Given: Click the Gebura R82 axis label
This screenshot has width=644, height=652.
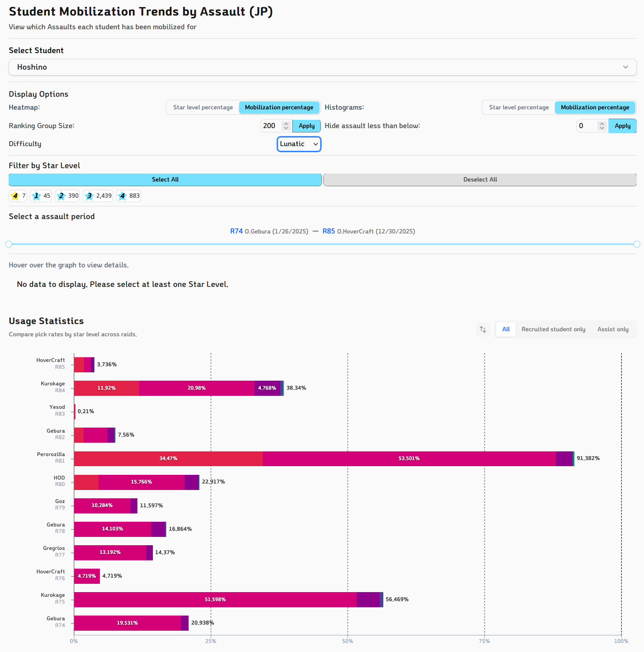Looking at the screenshot, I should coord(56,434).
